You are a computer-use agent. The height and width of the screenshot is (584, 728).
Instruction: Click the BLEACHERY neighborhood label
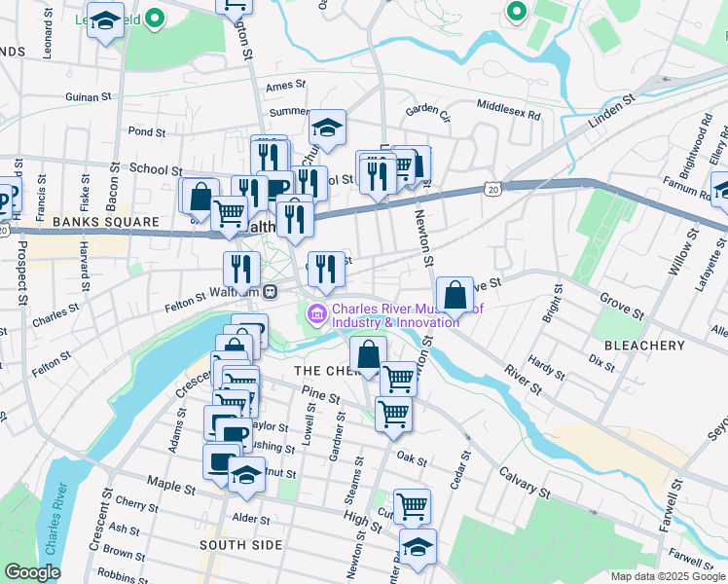[x=644, y=346]
